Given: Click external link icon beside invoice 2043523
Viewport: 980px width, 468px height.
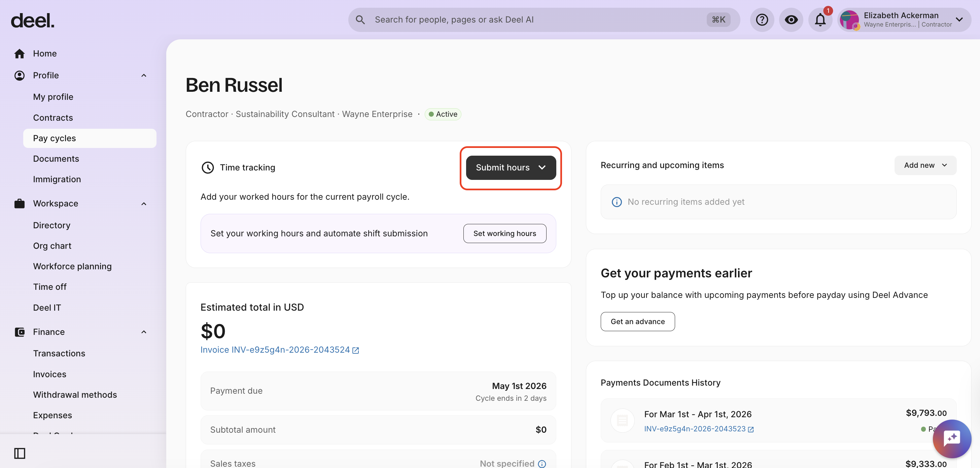Looking at the screenshot, I should [750, 430].
